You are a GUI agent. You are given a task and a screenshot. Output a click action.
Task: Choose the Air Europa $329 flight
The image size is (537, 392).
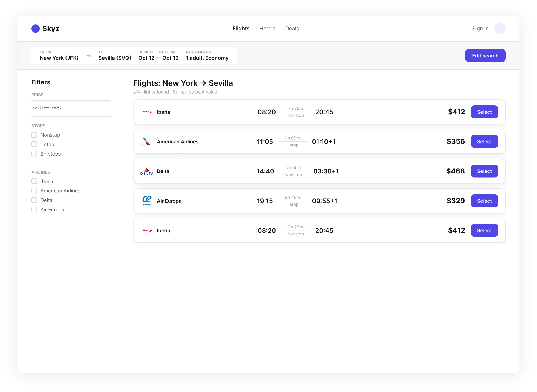pyautogui.click(x=484, y=201)
